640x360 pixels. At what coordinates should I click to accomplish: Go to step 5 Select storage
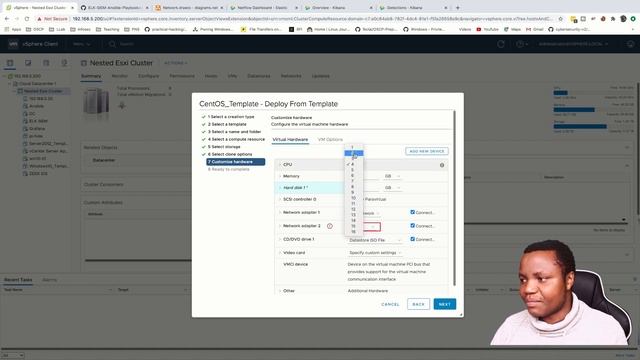(224, 147)
